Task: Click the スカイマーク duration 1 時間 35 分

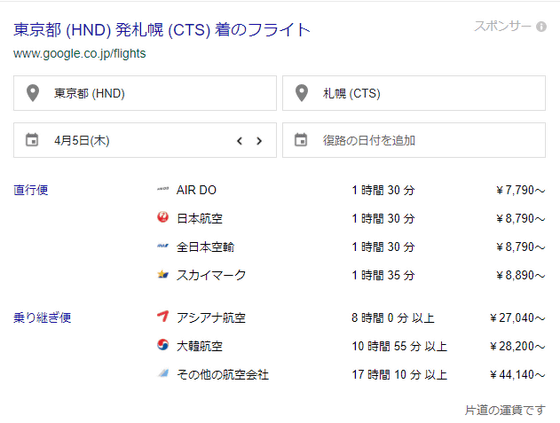Action: (x=383, y=275)
